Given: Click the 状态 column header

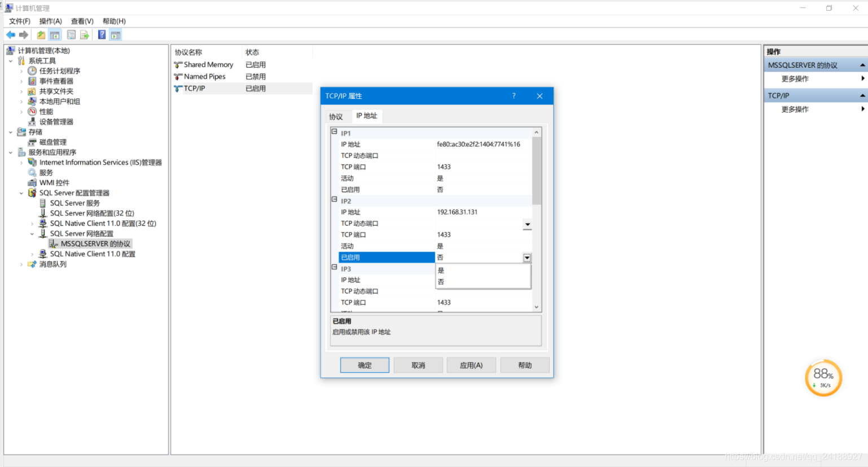Looking at the screenshot, I should click(x=252, y=53).
